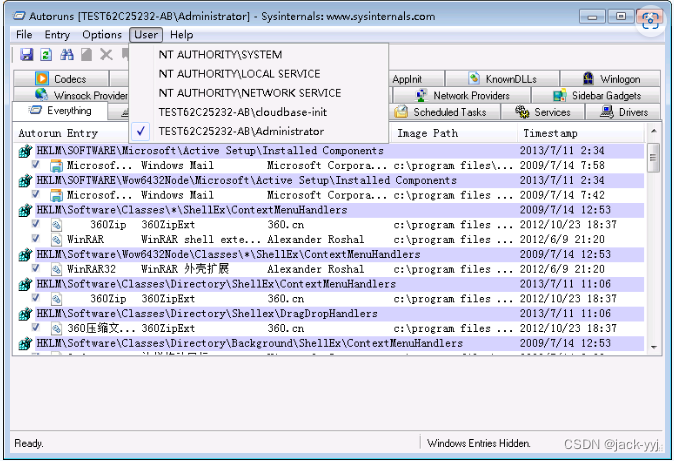This screenshot has width=674, height=461.
Task: Switch to the AppInit tab
Action: pos(416,79)
